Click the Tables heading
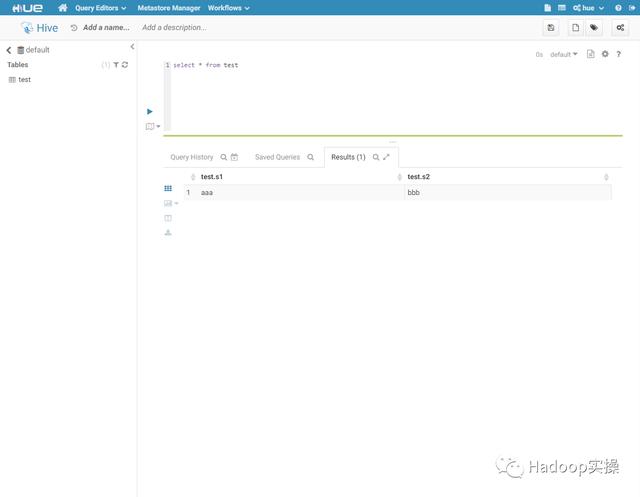The width and height of the screenshot is (640, 497). (18, 64)
